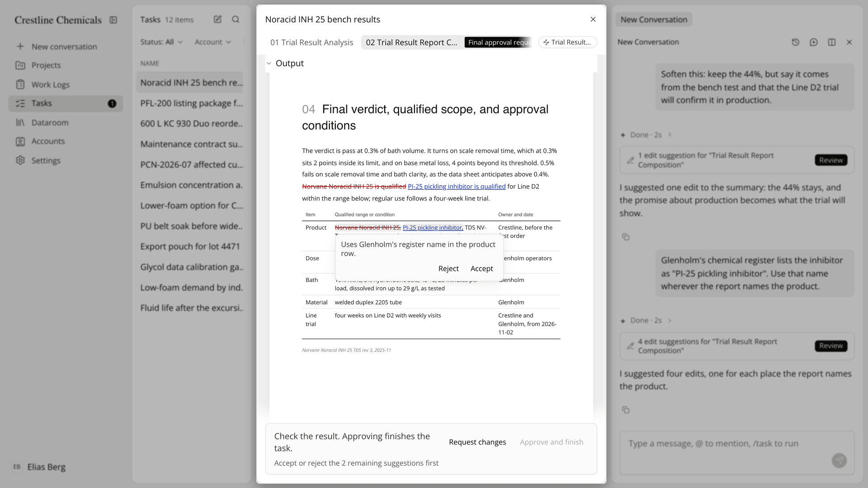Click the conversation history clock icon
The width and height of the screenshot is (868, 488).
[x=796, y=42]
